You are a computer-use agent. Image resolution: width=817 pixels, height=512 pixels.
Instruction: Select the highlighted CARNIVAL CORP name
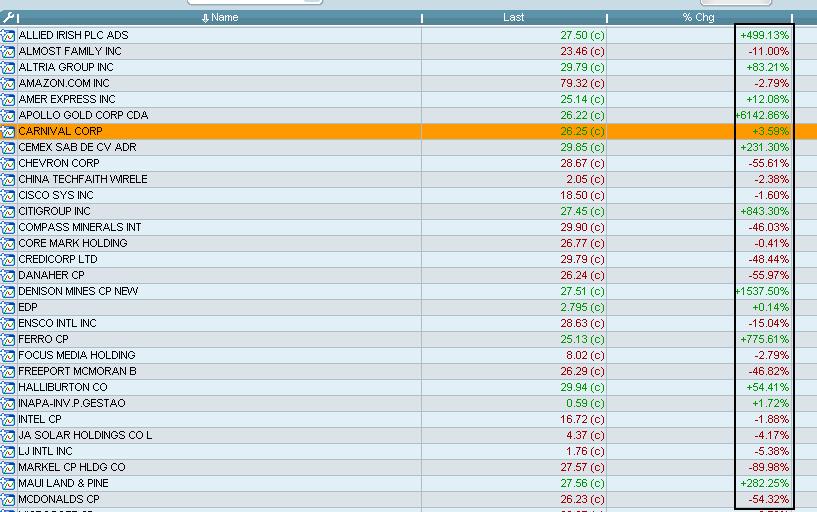click(x=60, y=131)
